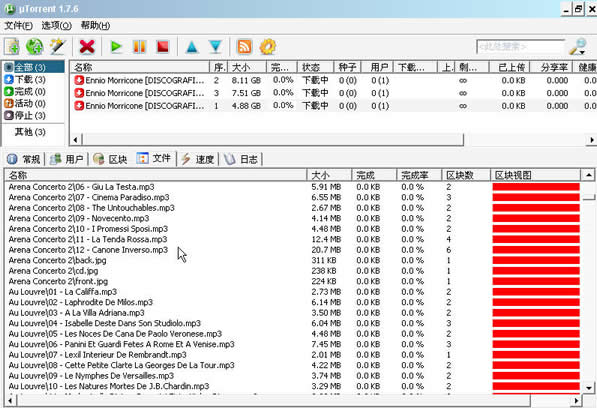Open Preferences gear icon
The height and width of the screenshot is (408, 597).
pyautogui.click(x=268, y=47)
